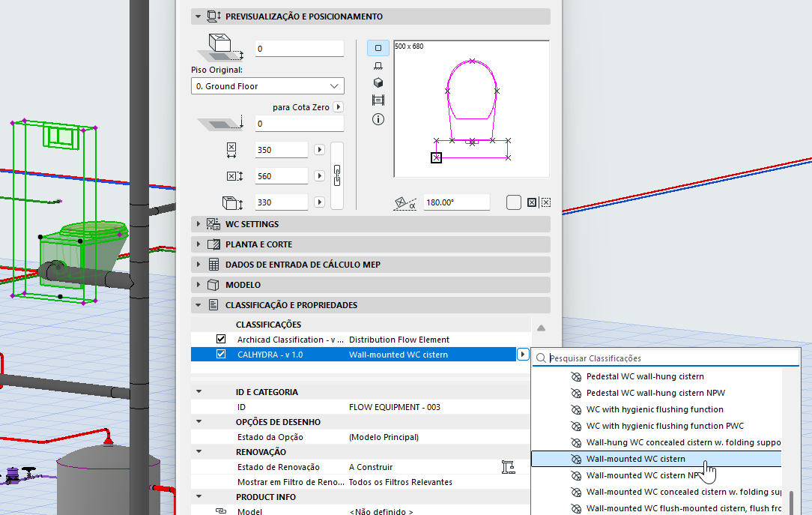This screenshot has width=812, height=515.
Task: Click the renovation status override icon
Action: [x=508, y=467]
